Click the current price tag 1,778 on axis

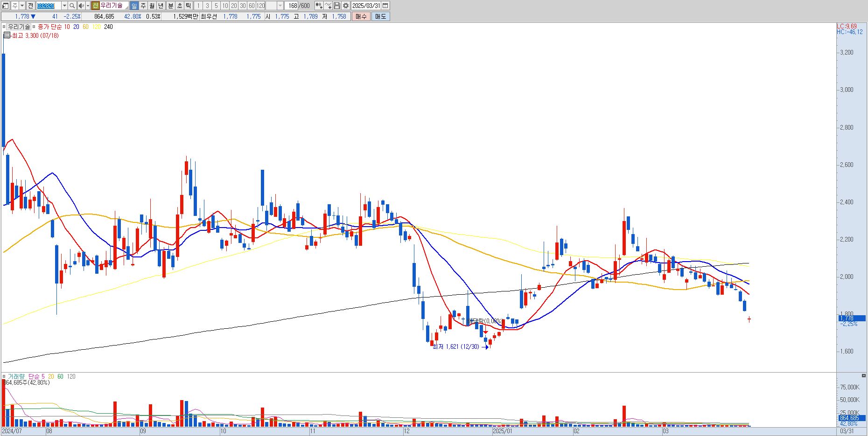(851, 318)
